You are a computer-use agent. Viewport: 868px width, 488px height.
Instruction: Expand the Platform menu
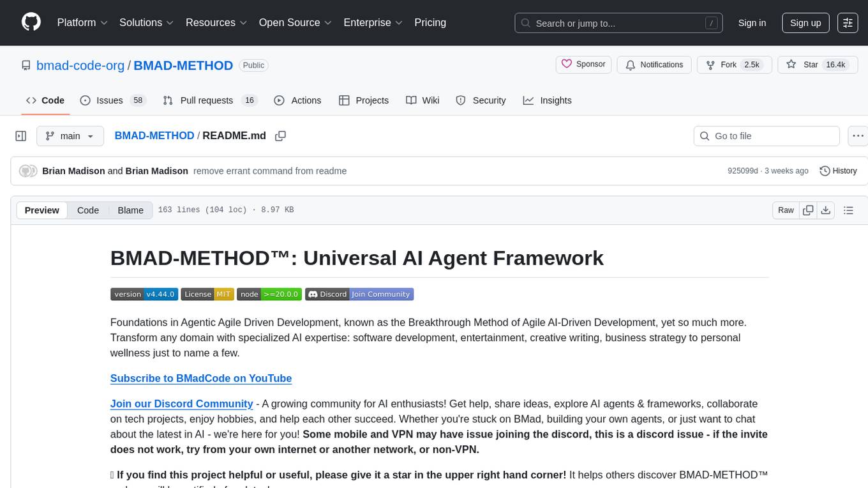(82, 22)
